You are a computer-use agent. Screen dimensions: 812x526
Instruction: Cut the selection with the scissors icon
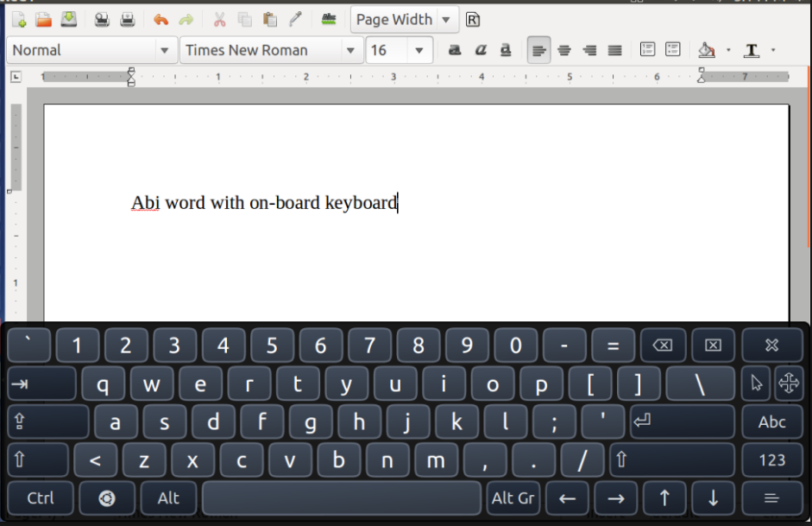point(219,20)
